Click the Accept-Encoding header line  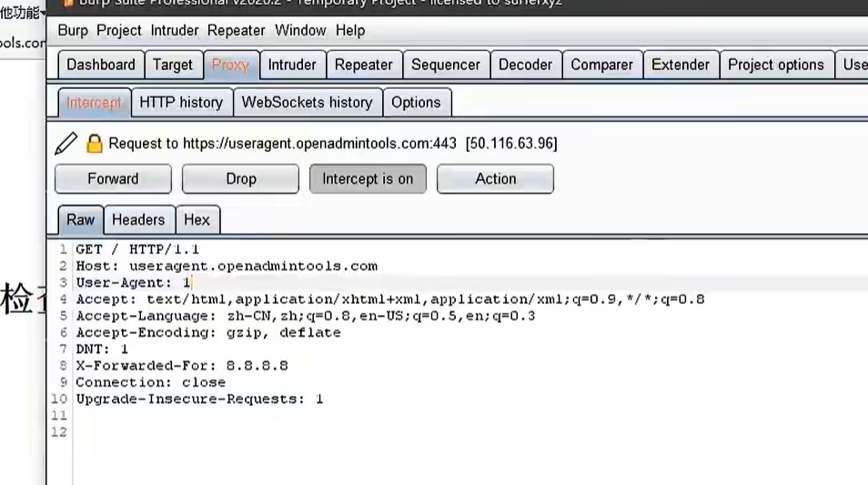point(208,333)
